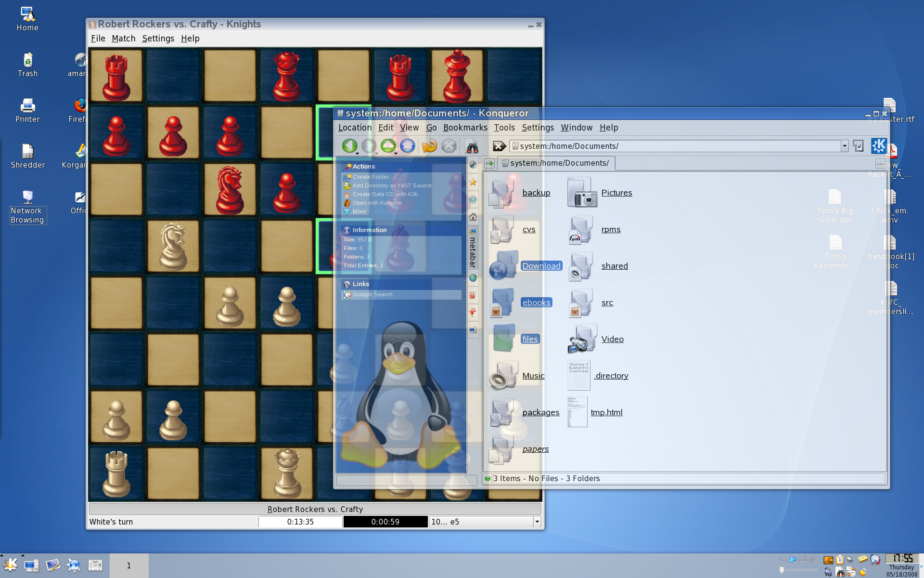Collapse the Information section header
Image resolution: width=924 pixels, height=578 pixels.
click(401, 230)
